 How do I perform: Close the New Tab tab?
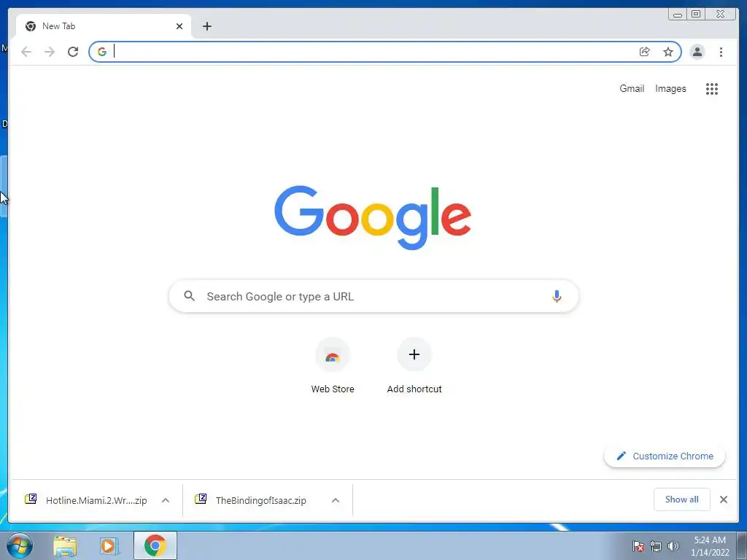[179, 26]
